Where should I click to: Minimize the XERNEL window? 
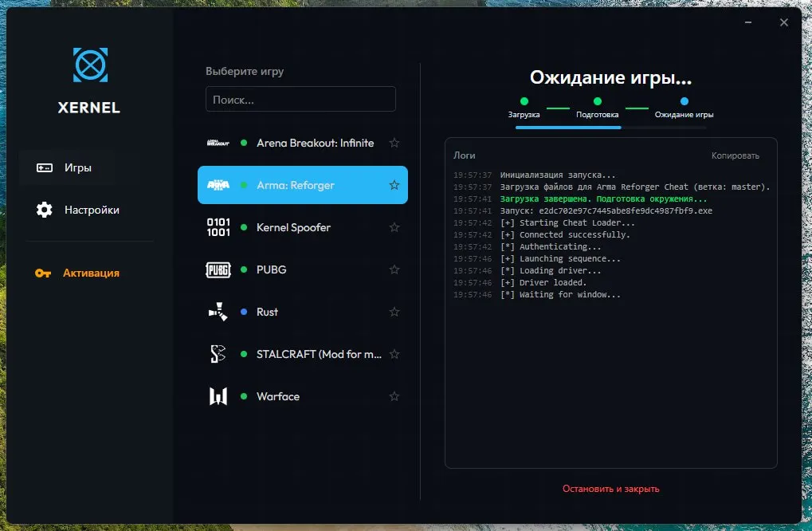click(x=748, y=22)
